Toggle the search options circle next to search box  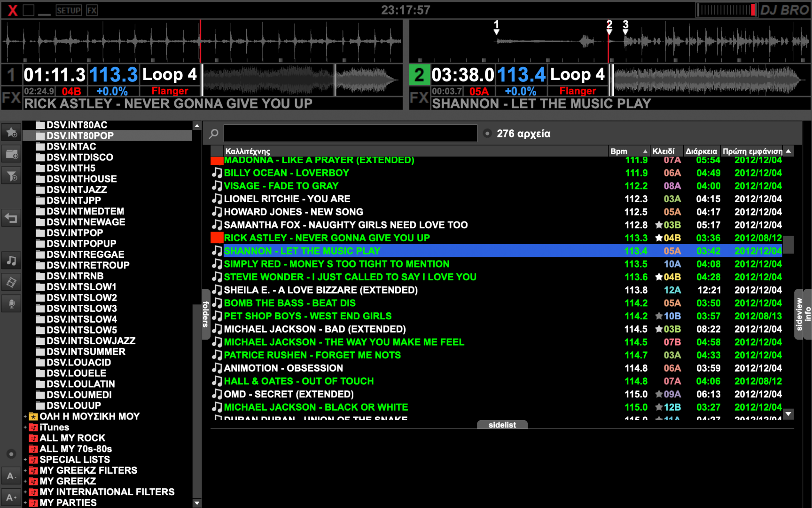click(x=487, y=134)
